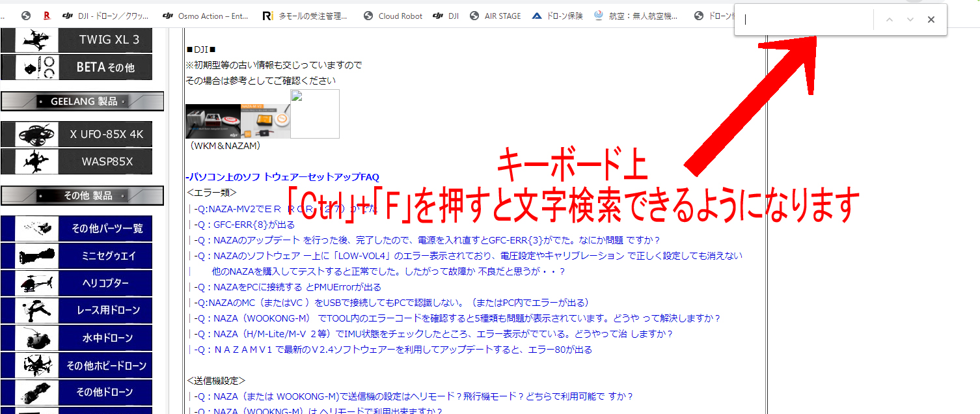Click the broken image placeholder thumbnail
The height and width of the screenshot is (414, 980).
pyautogui.click(x=315, y=114)
